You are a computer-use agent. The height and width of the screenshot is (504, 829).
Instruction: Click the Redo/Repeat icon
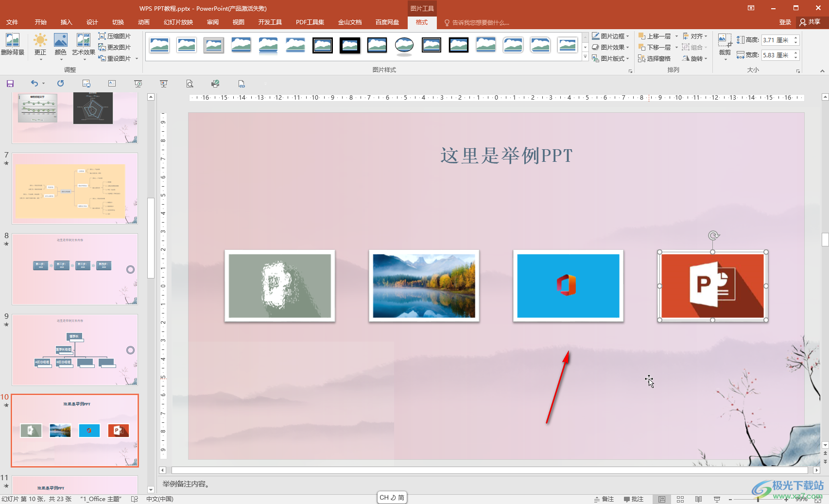(x=60, y=84)
